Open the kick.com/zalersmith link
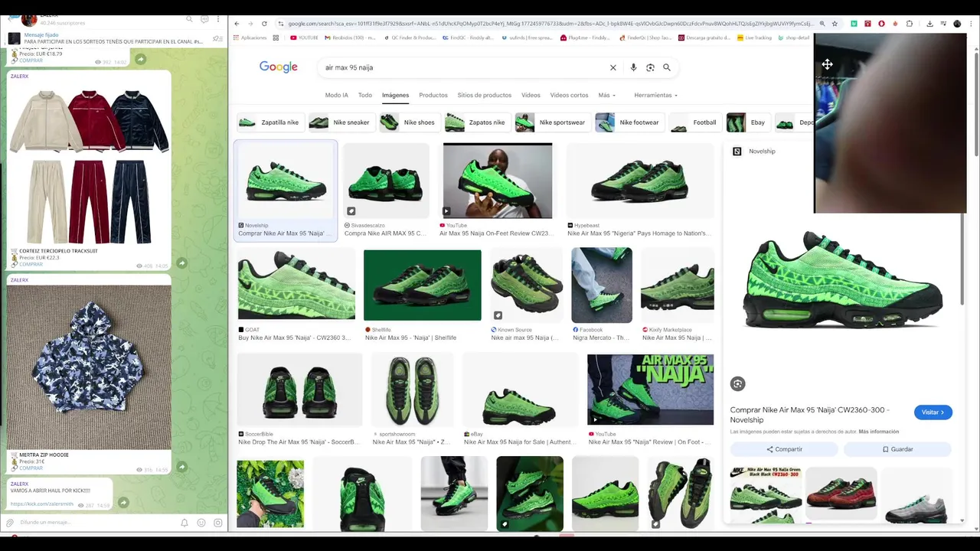 (x=41, y=504)
